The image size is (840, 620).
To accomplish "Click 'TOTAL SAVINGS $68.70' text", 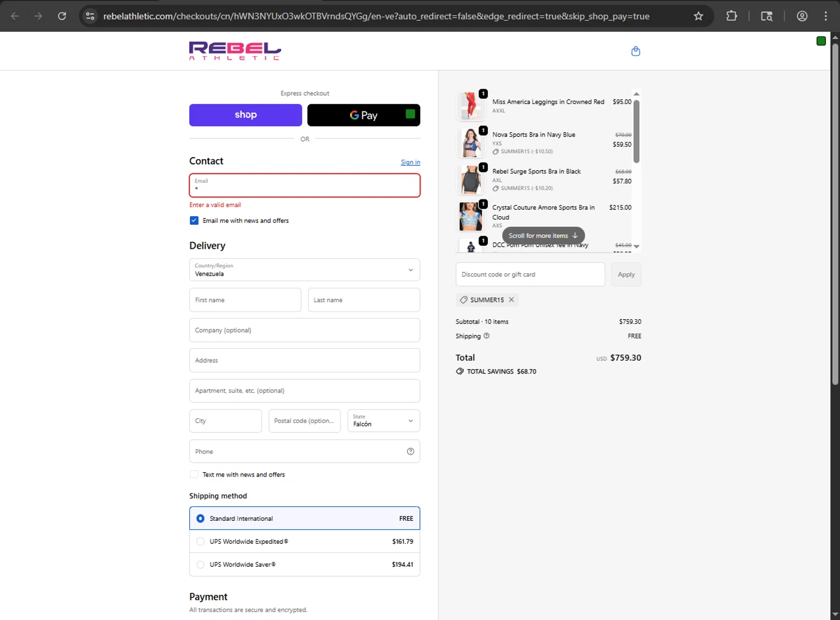I will coord(502,371).
